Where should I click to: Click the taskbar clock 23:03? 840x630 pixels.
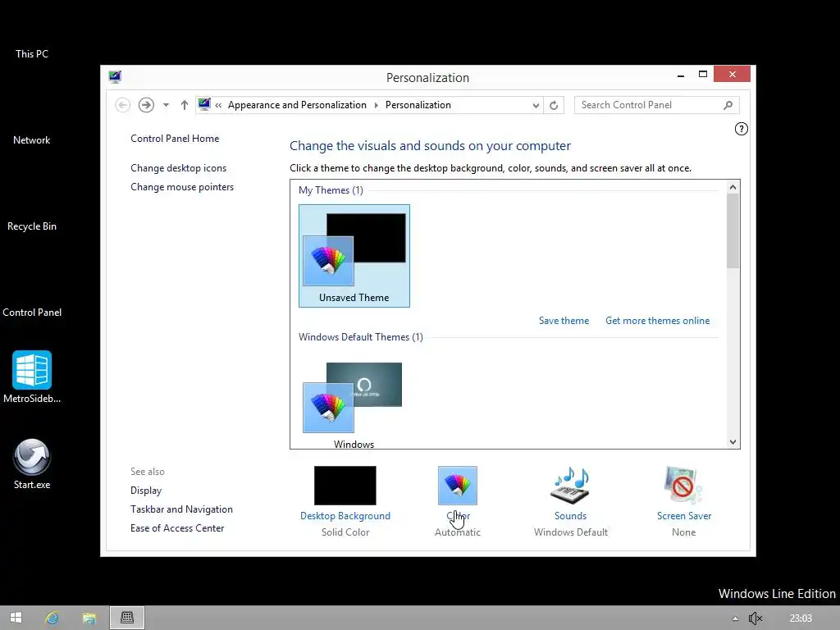point(801,619)
